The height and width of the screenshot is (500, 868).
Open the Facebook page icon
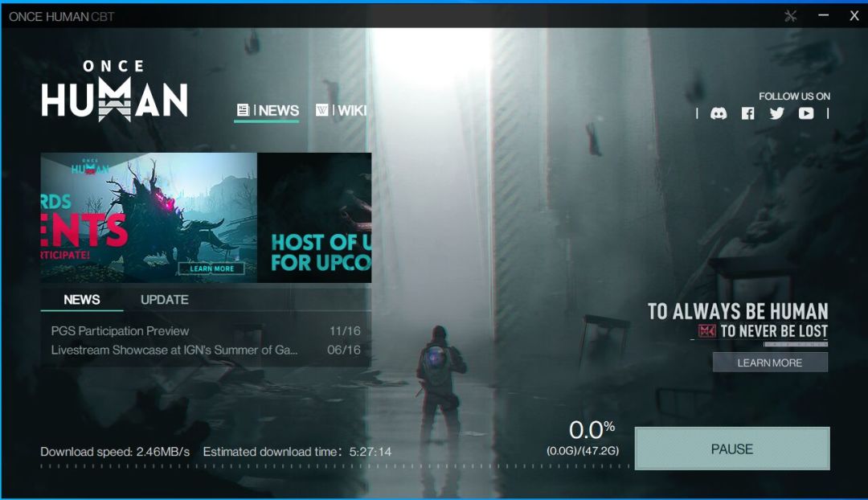pos(748,113)
